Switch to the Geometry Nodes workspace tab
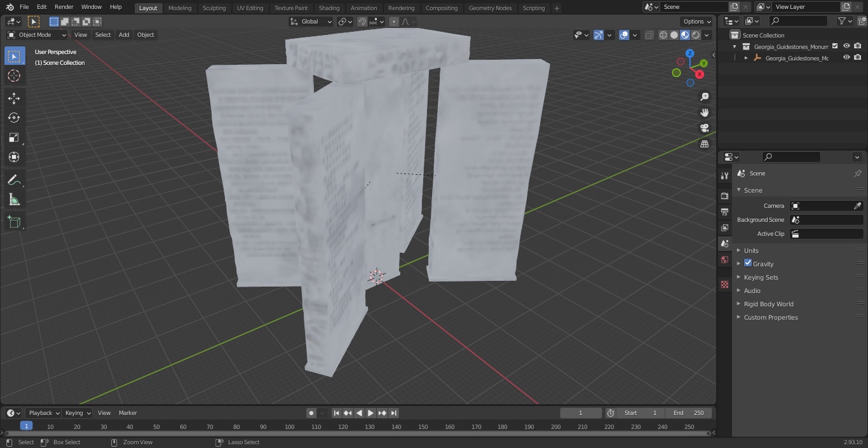Screen dimensions: 868x448 point(490,8)
